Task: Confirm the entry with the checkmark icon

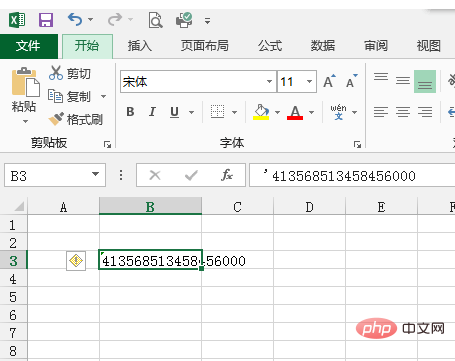Action: pos(191,175)
